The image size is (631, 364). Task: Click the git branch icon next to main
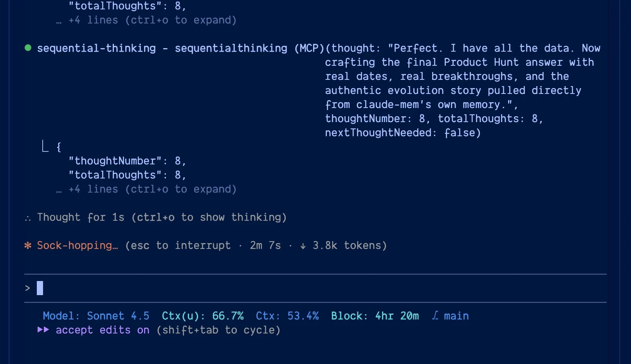(435, 315)
